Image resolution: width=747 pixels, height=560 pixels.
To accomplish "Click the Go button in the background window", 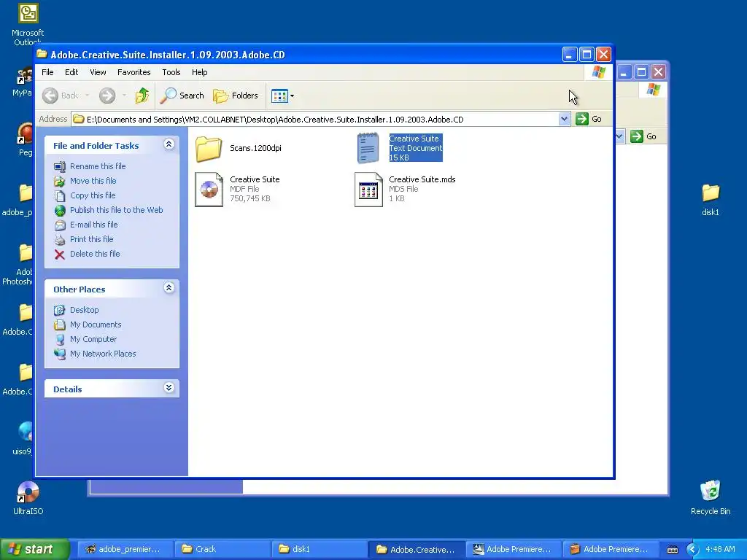I will click(643, 136).
